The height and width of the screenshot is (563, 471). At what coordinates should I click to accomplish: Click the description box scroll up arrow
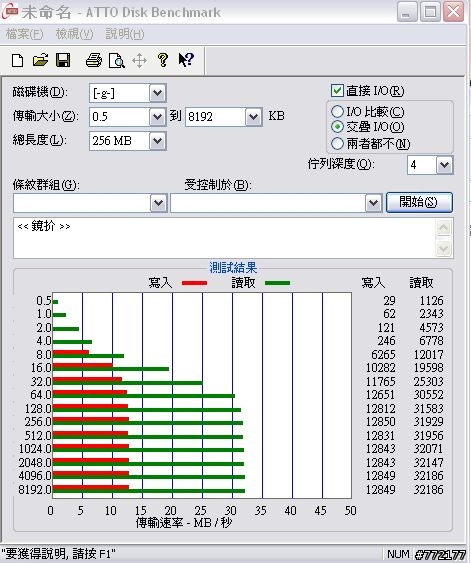(444, 228)
